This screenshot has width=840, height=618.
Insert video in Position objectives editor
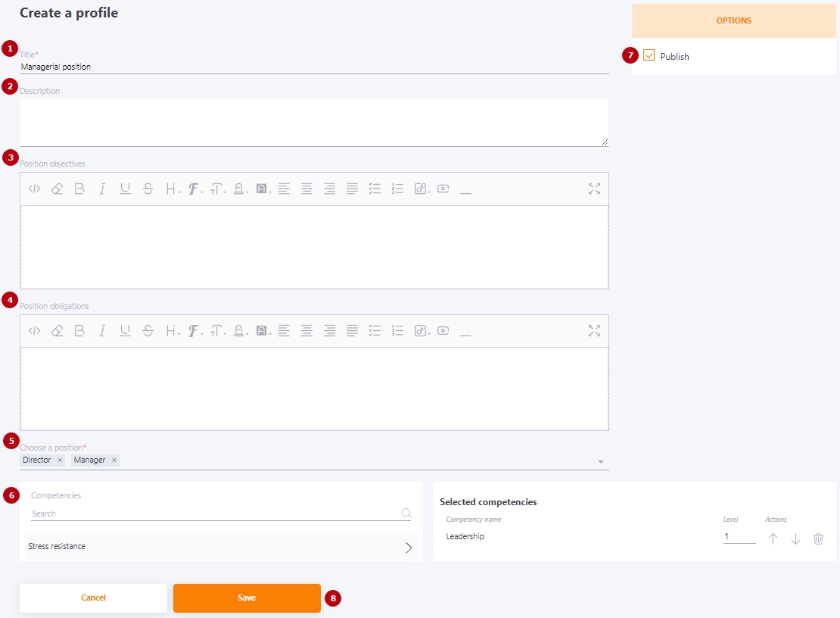443,189
